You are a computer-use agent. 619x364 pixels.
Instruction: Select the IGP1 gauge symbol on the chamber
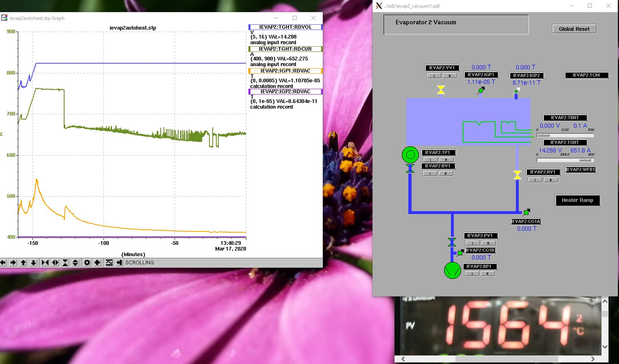[x=481, y=91]
